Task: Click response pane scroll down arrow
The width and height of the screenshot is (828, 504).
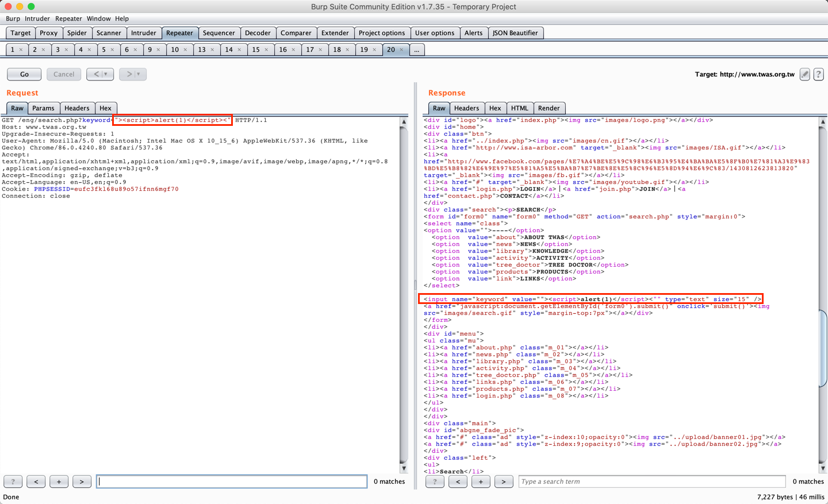Action: (x=823, y=468)
